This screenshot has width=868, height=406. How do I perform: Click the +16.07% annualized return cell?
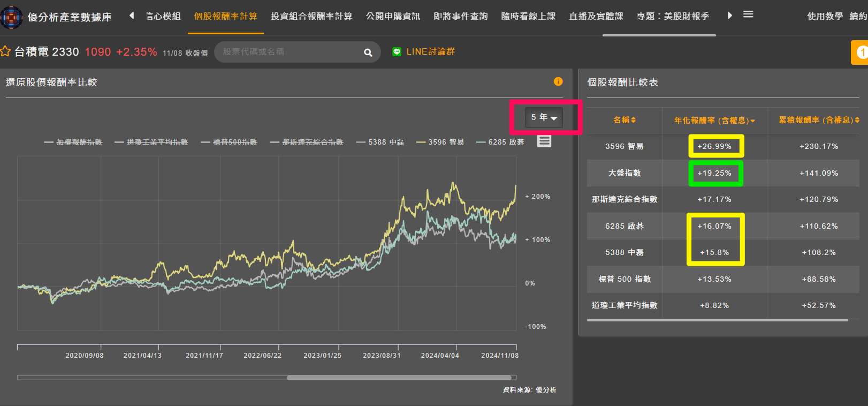[714, 226]
